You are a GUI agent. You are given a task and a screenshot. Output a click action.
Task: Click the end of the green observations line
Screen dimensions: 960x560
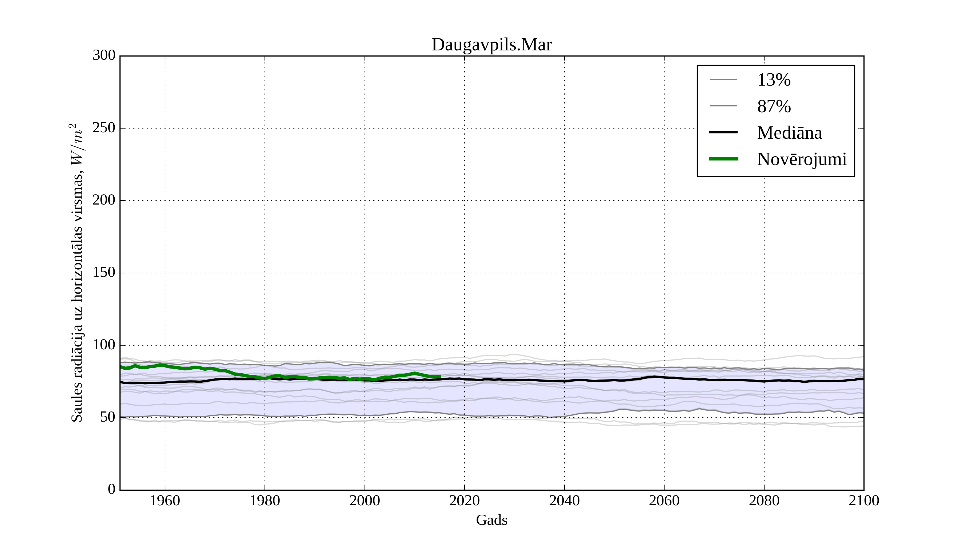440,376
